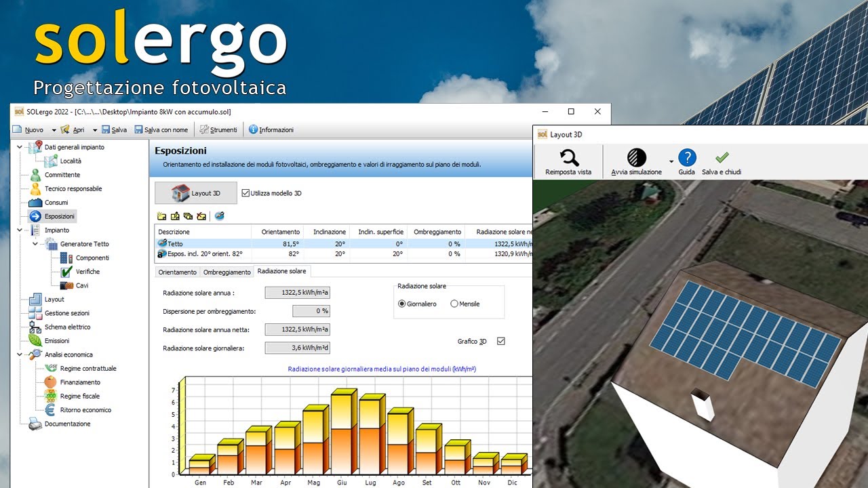The width and height of the screenshot is (868, 488).
Task: Click exposure globe tool icon
Action: tap(219, 216)
